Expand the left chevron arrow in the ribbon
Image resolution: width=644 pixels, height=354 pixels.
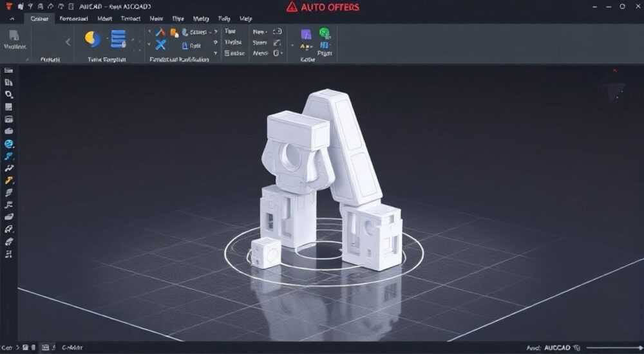(68, 42)
